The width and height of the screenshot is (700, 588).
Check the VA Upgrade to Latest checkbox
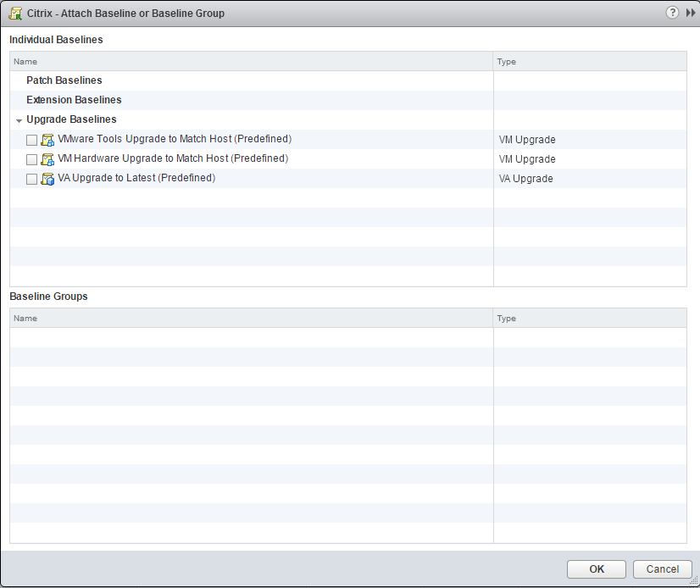[31, 179]
